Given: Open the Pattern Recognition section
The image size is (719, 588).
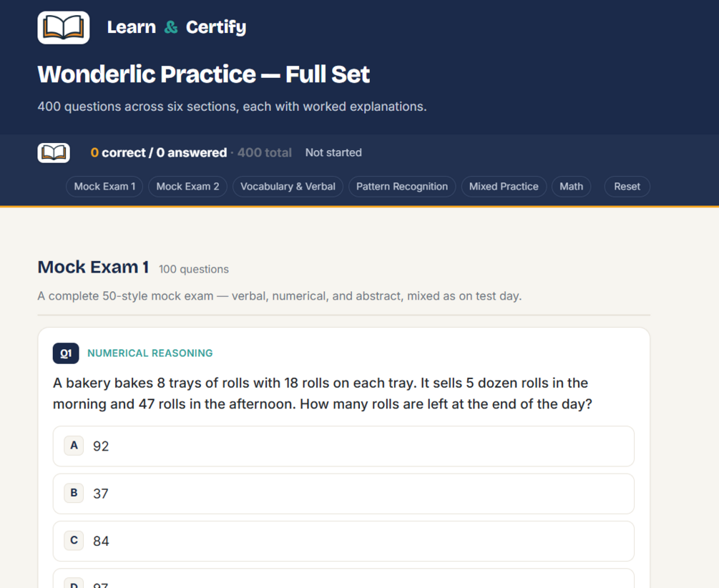Looking at the screenshot, I should 402,187.
